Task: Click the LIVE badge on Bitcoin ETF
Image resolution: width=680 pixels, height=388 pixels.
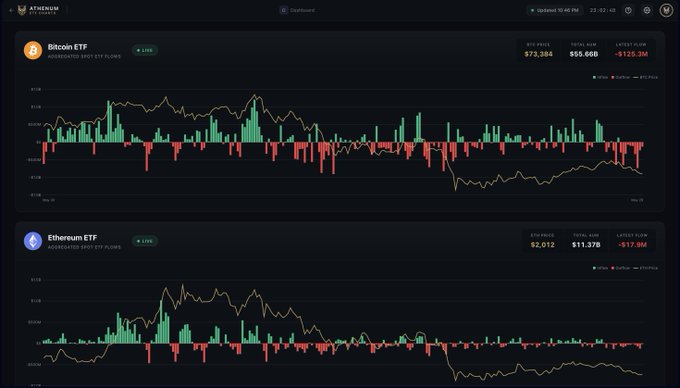Action: (x=145, y=50)
